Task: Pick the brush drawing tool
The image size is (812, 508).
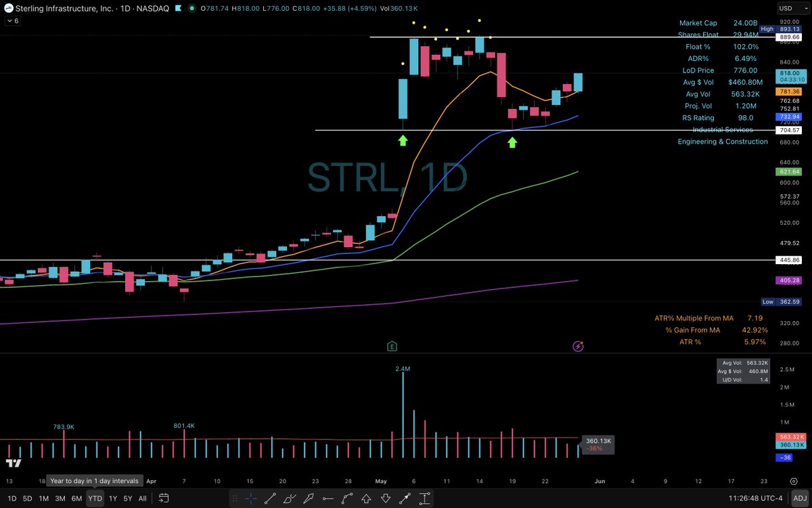Action: tap(290, 499)
